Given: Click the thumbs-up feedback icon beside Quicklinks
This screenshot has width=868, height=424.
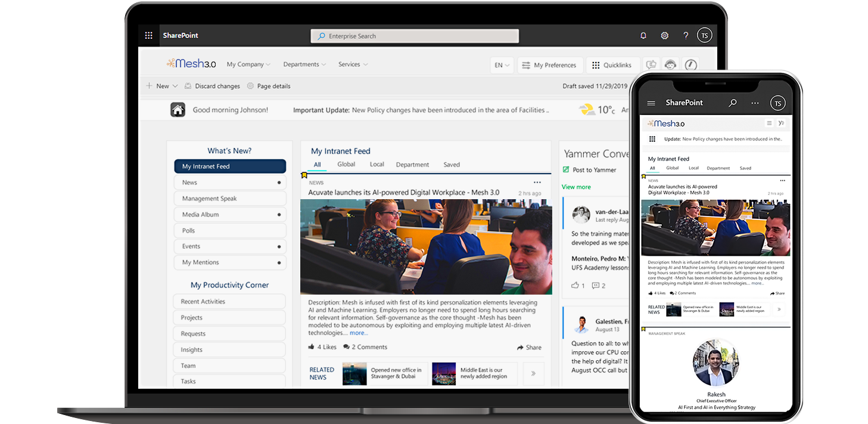Looking at the screenshot, I should pos(651,65).
